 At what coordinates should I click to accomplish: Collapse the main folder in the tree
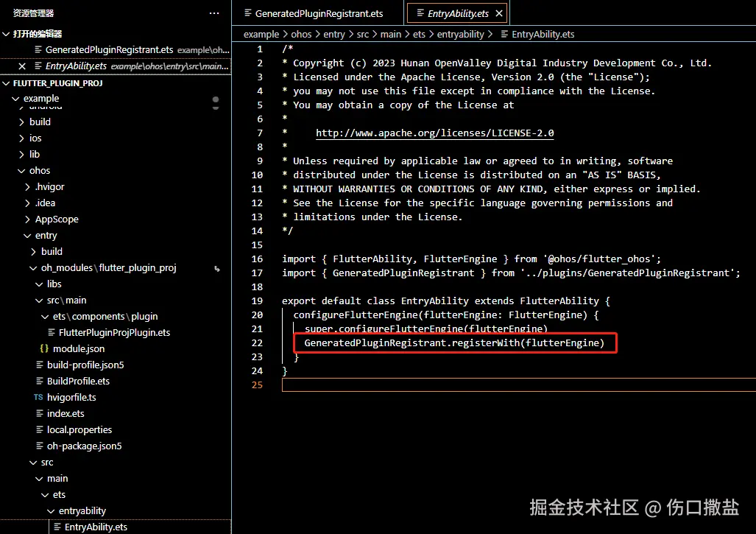click(39, 479)
